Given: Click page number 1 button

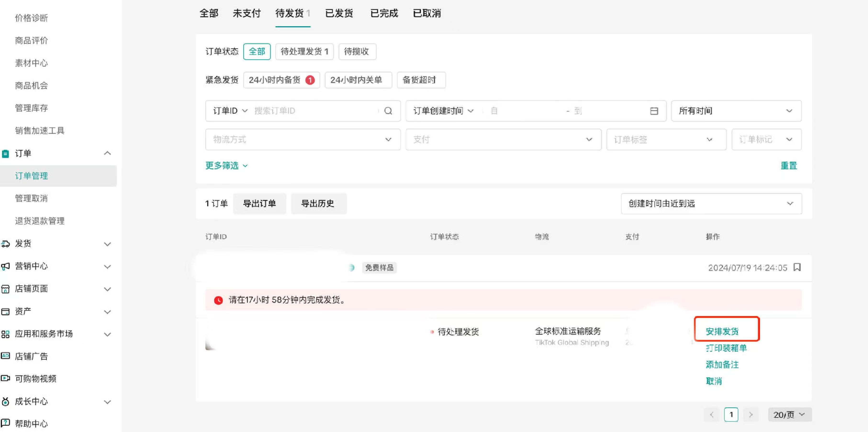Looking at the screenshot, I should pyautogui.click(x=731, y=415).
